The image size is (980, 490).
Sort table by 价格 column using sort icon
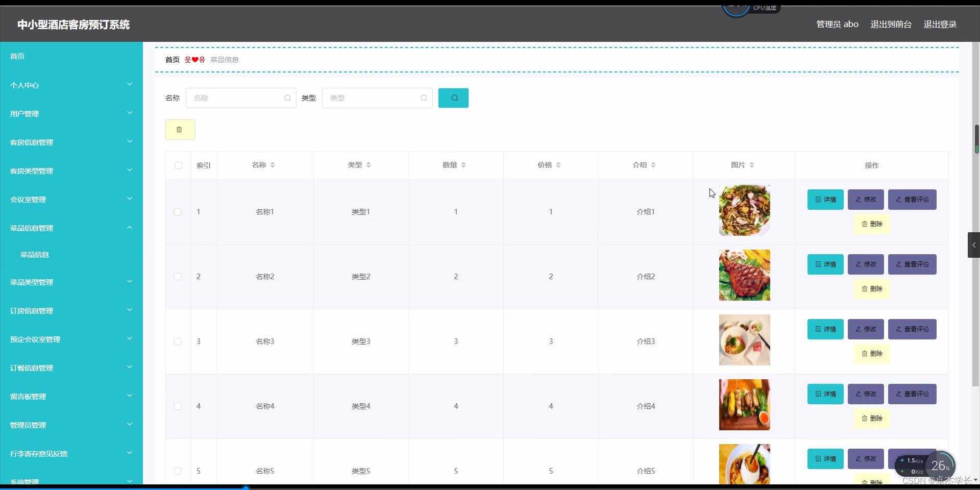click(559, 165)
